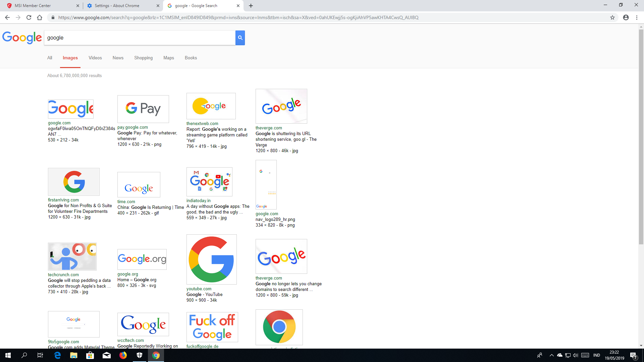Open the Shopping results tab
The image size is (644, 362).
144,58
